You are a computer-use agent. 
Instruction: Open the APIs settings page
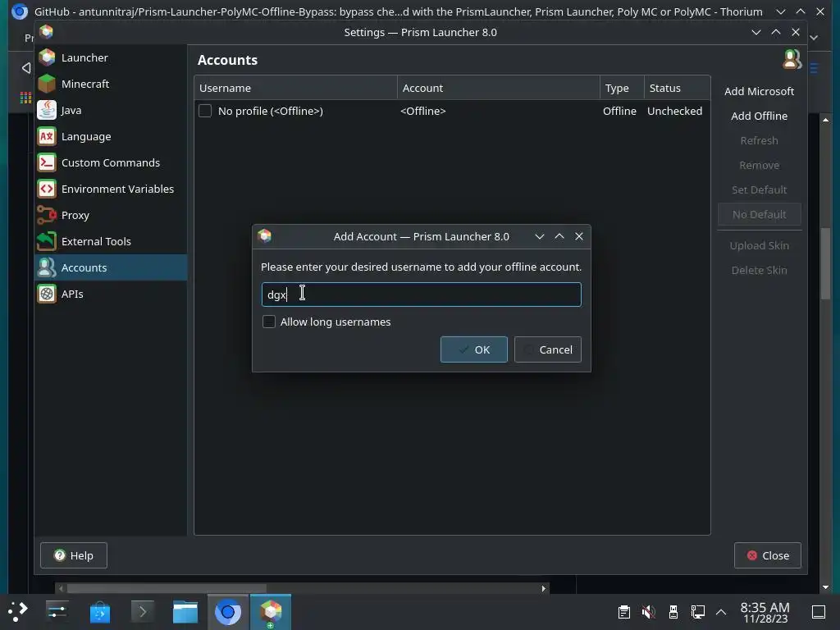point(111,294)
